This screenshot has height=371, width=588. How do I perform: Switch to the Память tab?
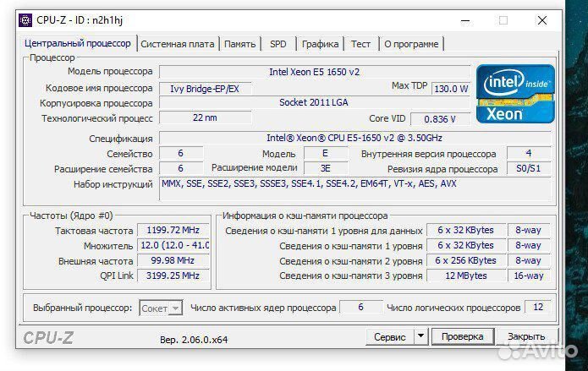[239, 44]
